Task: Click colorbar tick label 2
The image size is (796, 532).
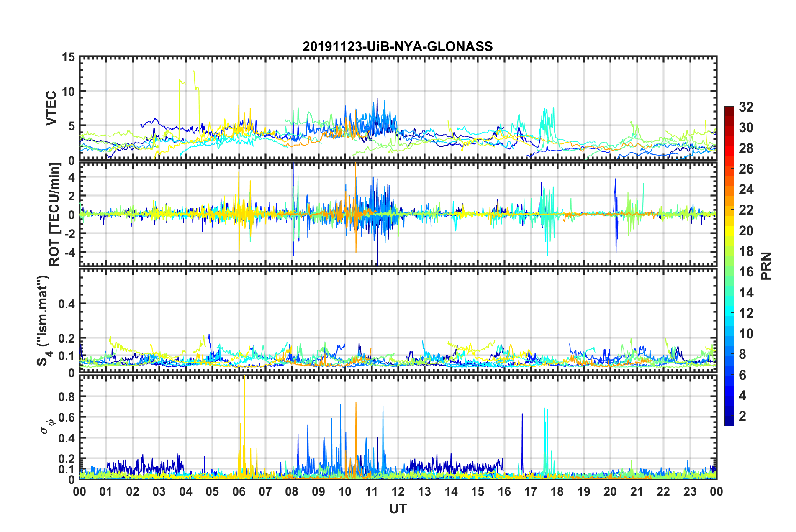Action: click(742, 416)
